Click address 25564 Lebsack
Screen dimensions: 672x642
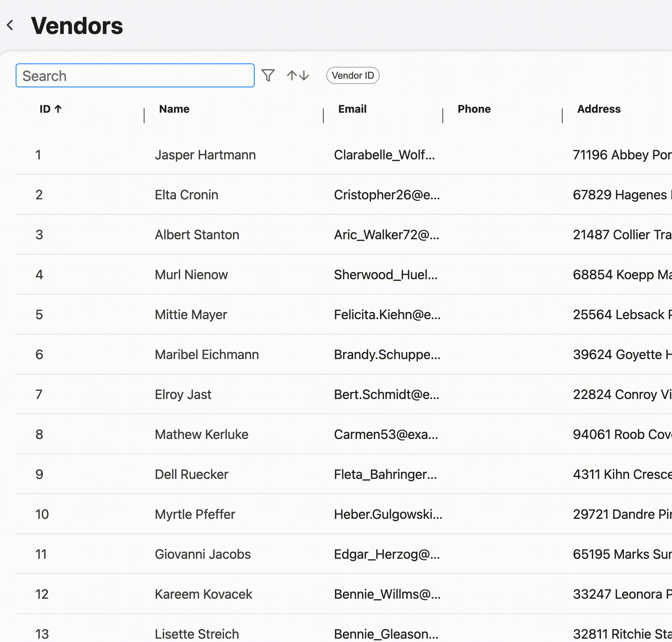click(x=622, y=315)
